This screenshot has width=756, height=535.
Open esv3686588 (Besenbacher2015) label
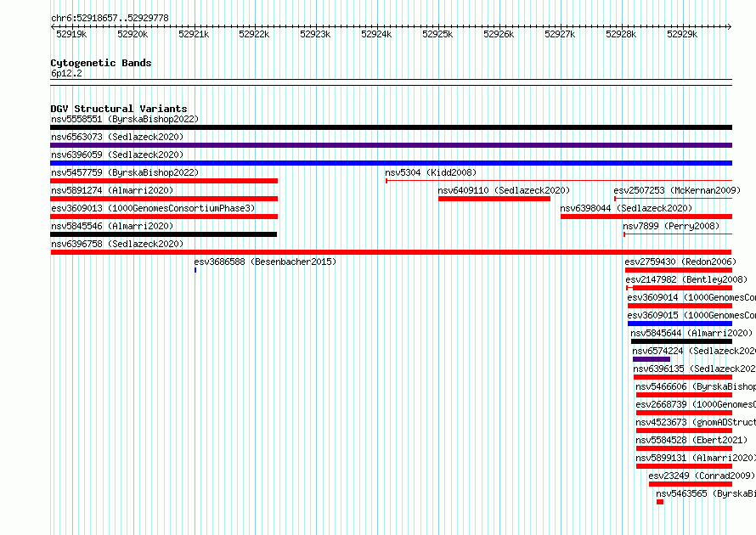[265, 262]
